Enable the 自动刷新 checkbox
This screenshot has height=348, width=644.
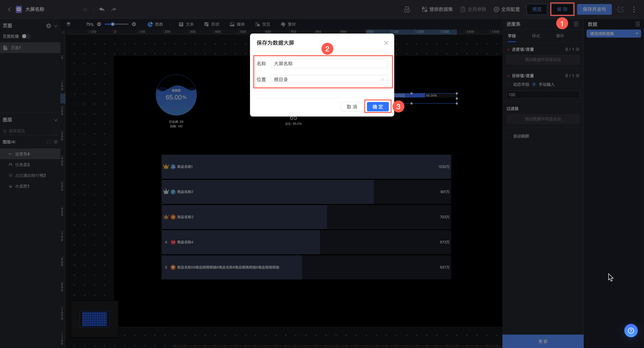(x=508, y=136)
